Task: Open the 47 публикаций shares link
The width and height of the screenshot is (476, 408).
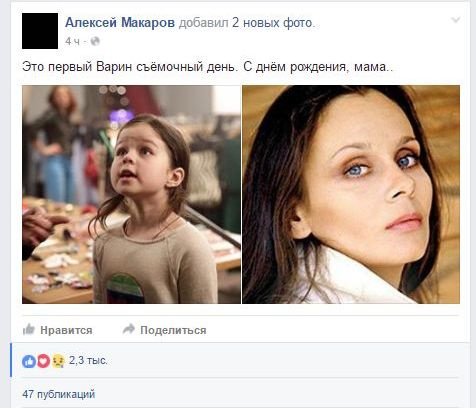Action: [x=59, y=394]
